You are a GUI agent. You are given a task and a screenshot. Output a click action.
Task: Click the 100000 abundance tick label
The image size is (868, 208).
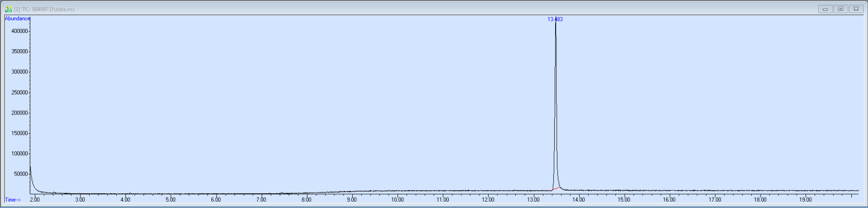tap(20, 154)
